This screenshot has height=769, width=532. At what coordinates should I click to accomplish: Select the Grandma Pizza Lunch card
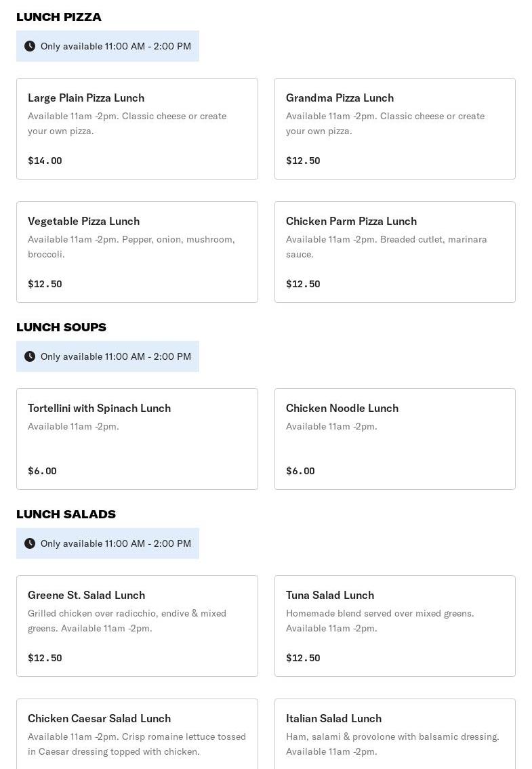point(395,129)
